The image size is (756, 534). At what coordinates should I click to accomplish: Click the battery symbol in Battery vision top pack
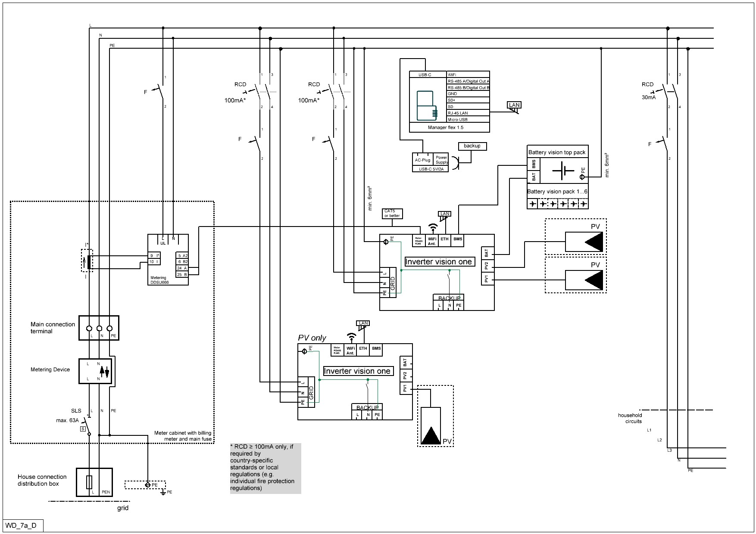562,171
